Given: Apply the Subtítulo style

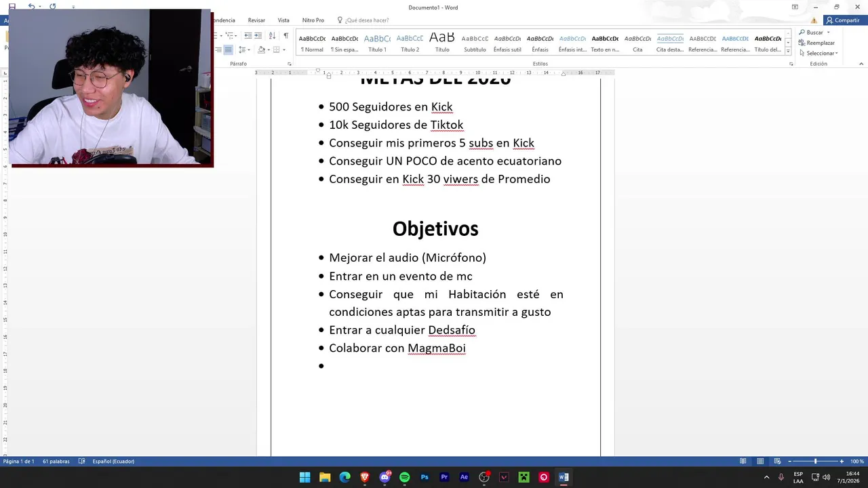Looking at the screenshot, I should coord(475,43).
